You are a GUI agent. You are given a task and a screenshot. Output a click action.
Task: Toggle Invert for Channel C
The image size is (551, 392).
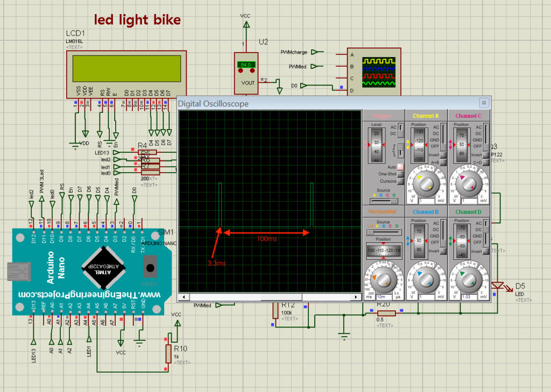click(x=486, y=155)
